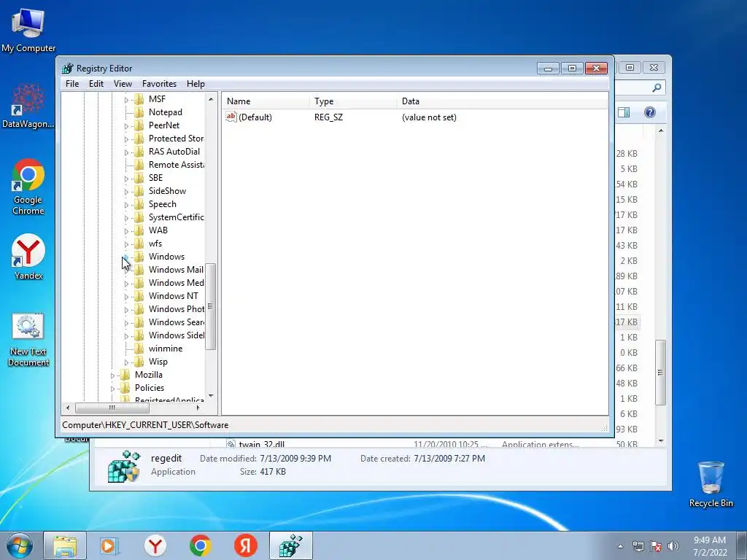Click the Explorer window vertical scrollbar thumb
The width and height of the screenshot is (747, 560).
point(660,373)
